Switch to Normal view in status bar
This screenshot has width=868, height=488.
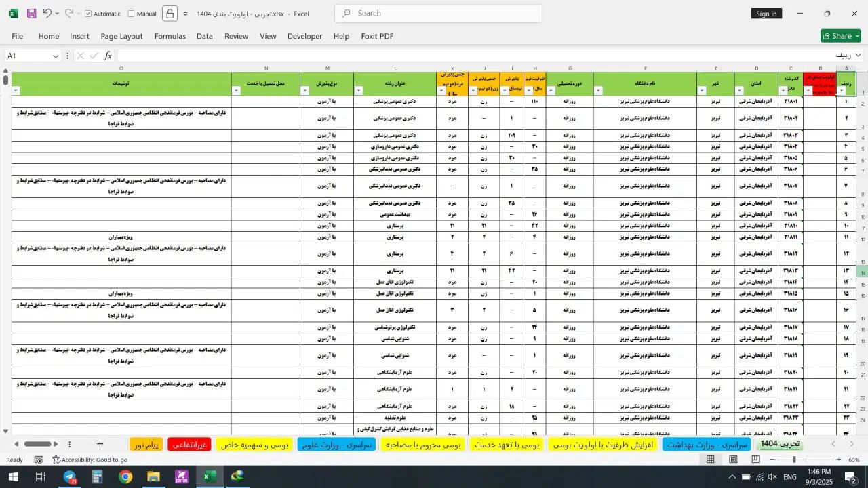tap(710, 460)
